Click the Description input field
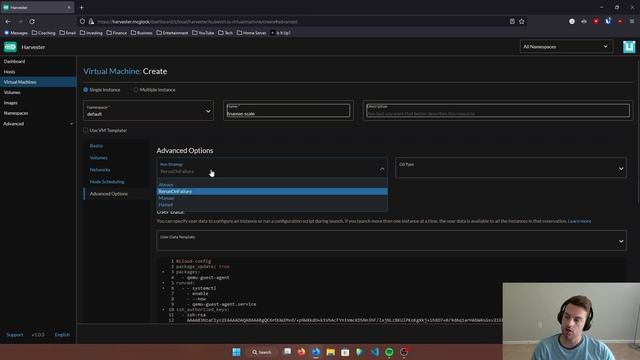The height and width of the screenshot is (360, 640). click(x=498, y=111)
